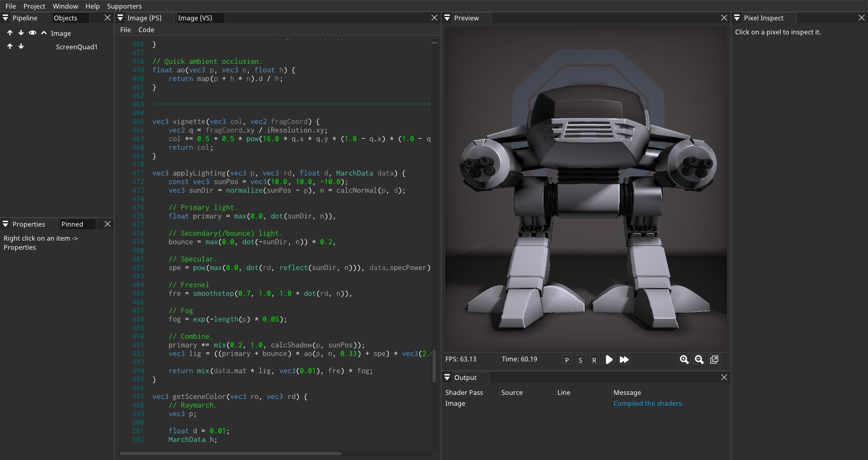
Task: Open the Pipeline panel dropdown triangle
Action: tap(5, 18)
